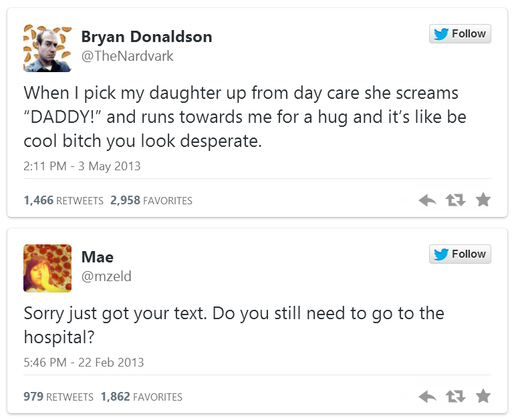Viewport: 514px width, 420px height.
Task: Follow Mae's account
Action: pos(460,254)
